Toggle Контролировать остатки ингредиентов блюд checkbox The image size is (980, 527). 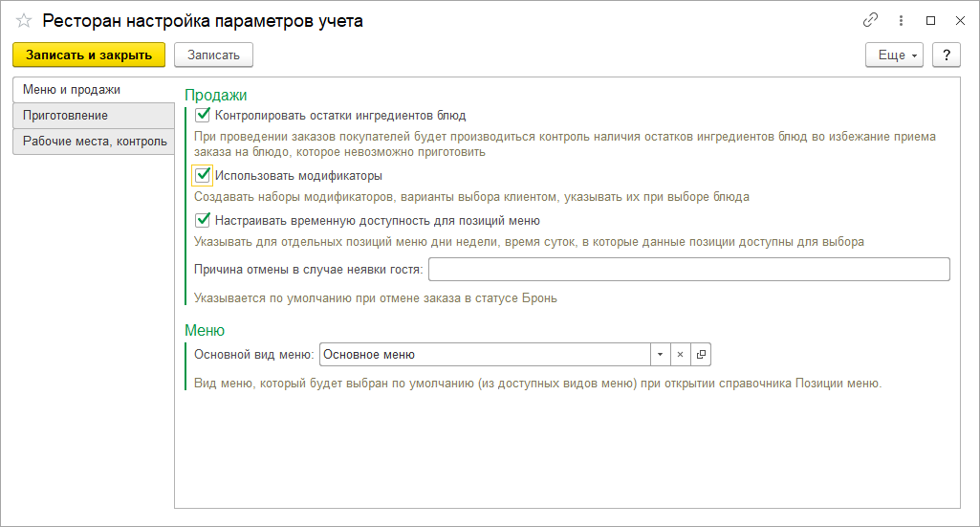click(x=202, y=115)
